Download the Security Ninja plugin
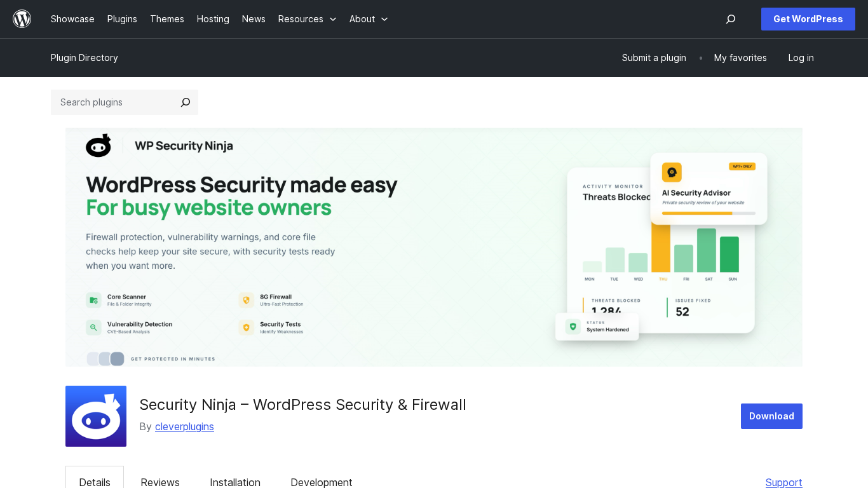Image resolution: width=868 pixels, height=488 pixels. pos(771,416)
